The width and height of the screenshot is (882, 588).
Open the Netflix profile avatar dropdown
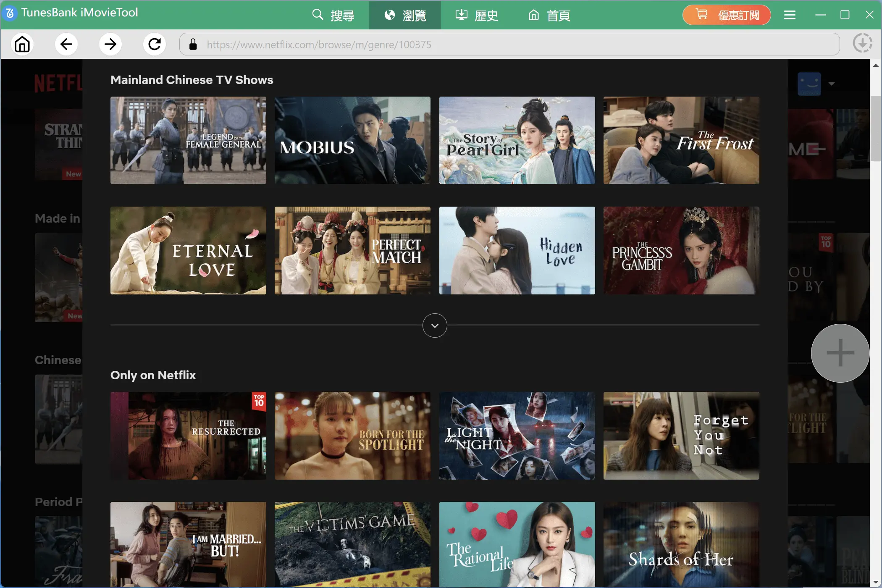tap(809, 83)
